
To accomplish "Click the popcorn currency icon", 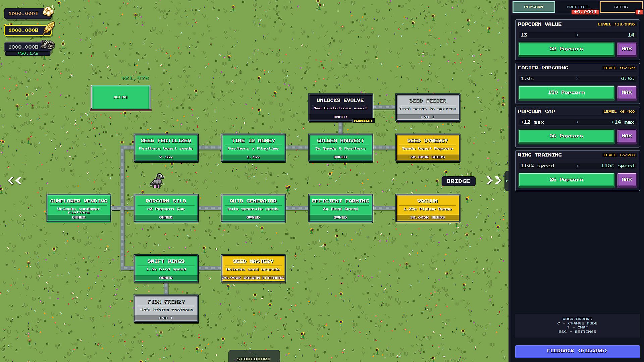I will 49,12.
